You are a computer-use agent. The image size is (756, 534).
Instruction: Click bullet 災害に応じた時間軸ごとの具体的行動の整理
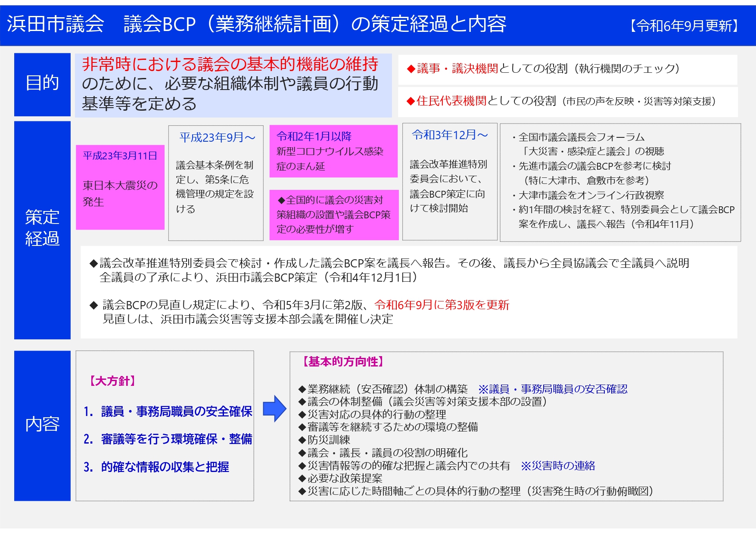click(x=476, y=491)
